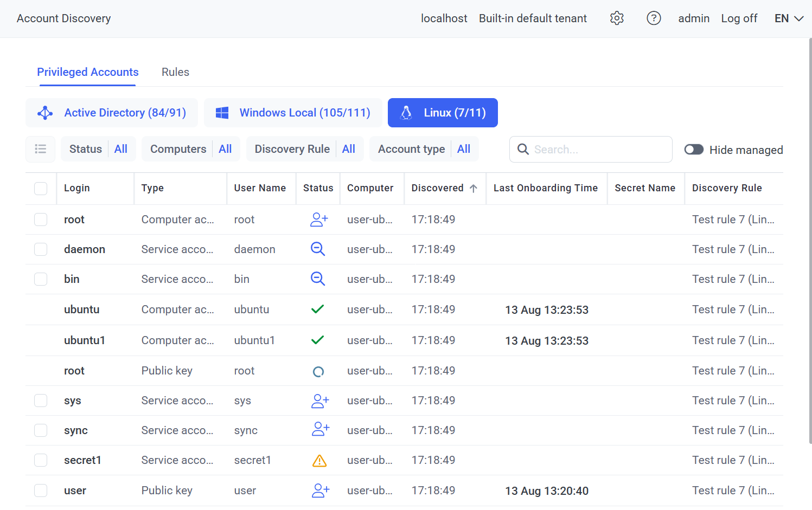Toggle the Hide managed switch
Screen dimensions: 812x510
click(694, 150)
